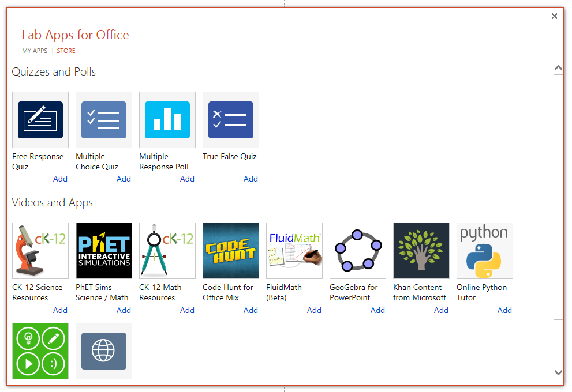Viewport: 572px width, 392px height.
Task: Open the CK-12 Science Resources microscope icon
Action: 40,251
